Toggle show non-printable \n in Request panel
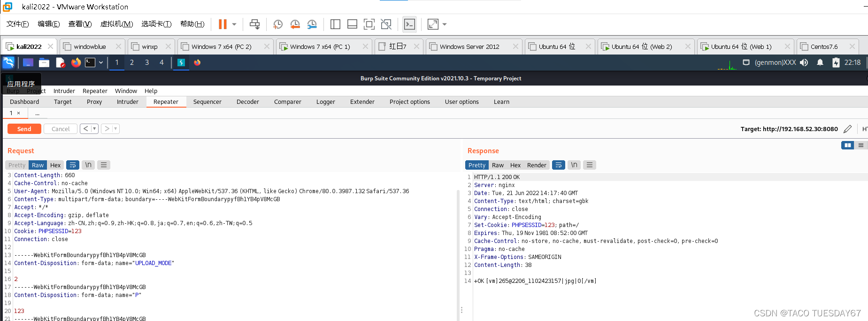868x321 pixels. click(x=88, y=165)
